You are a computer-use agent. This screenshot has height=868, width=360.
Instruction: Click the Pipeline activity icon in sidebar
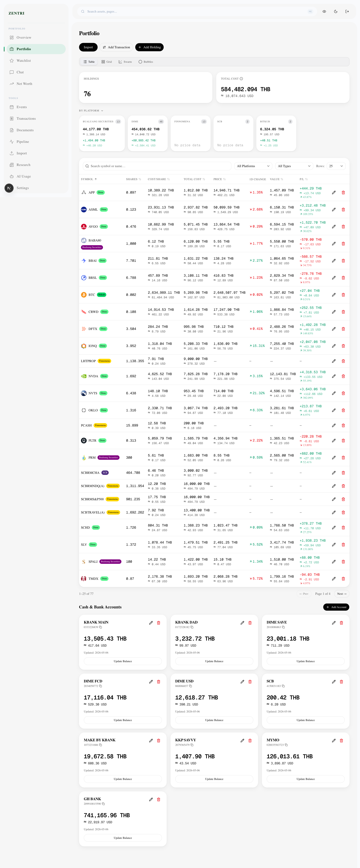point(12,142)
